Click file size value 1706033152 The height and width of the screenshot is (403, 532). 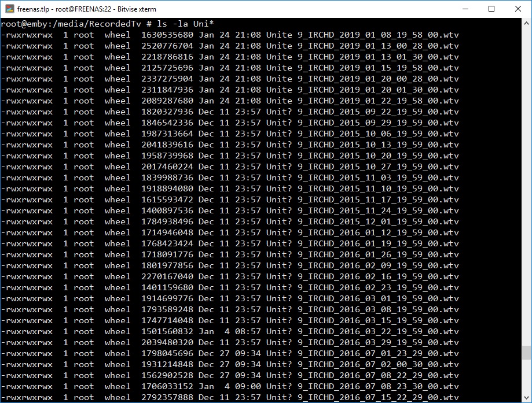pyautogui.click(x=167, y=386)
